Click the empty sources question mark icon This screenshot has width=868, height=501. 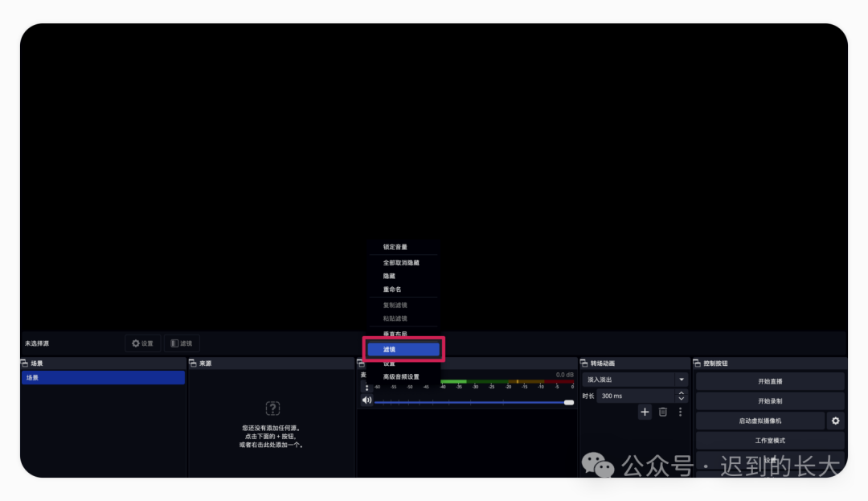[272, 409]
